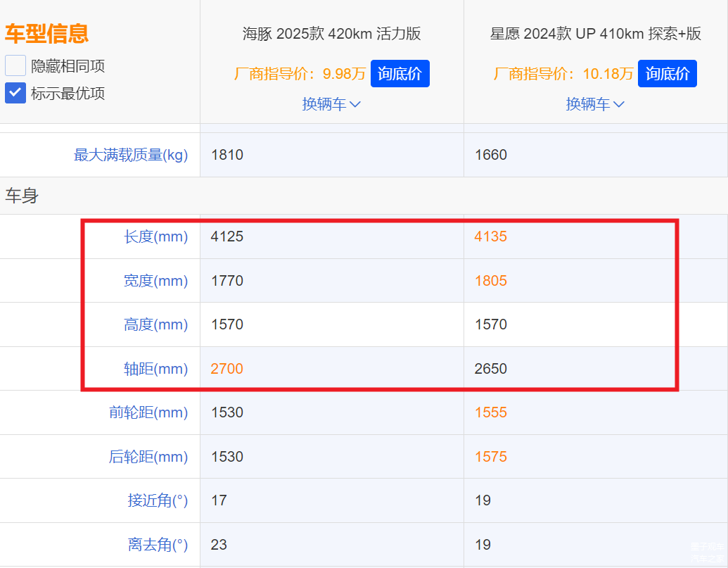Viewport: 728px width, 568px height.
Task: Click the 高度(mm) parameter label
Action: click(x=156, y=324)
